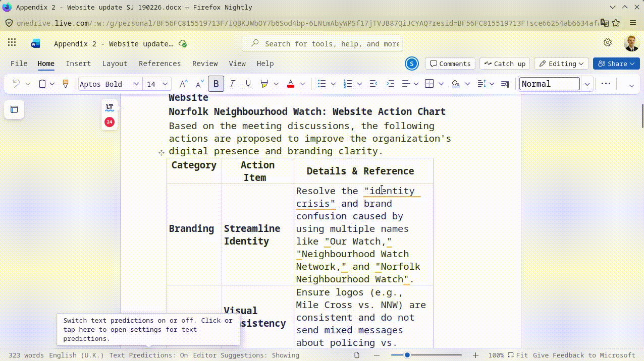Increase the font size with Grow Font
This screenshot has width=644, height=361.
[x=183, y=84]
